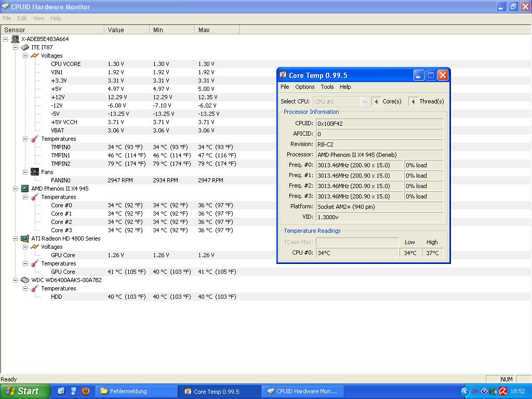Open Options menu in Core Temp
This screenshot has width=532, height=399.
(304, 87)
